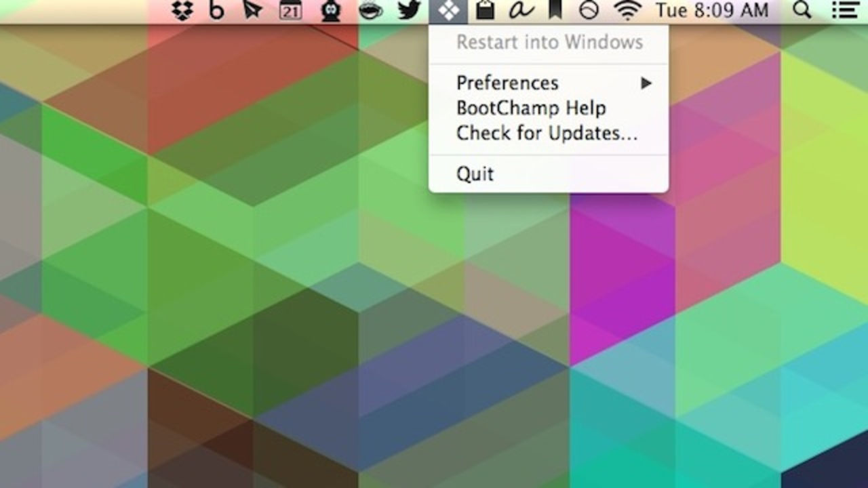Expand the Preferences submenu arrow
Screen dimensions: 868x488
tap(646, 83)
